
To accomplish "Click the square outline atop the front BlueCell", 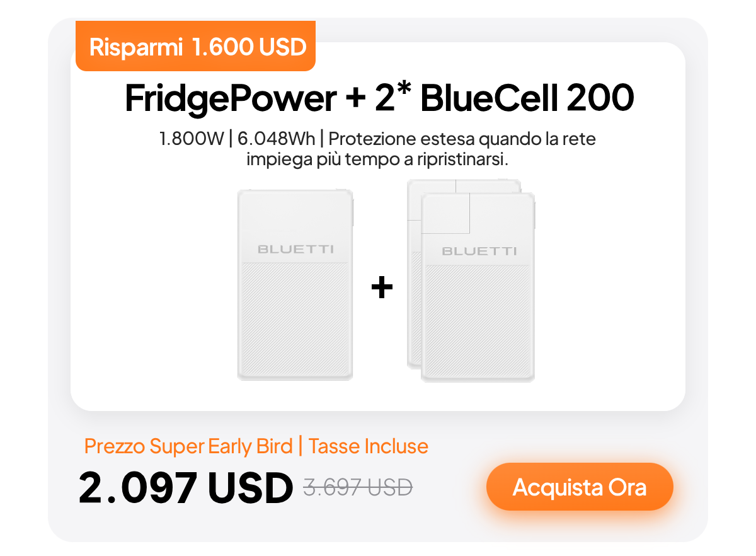I will [446, 213].
